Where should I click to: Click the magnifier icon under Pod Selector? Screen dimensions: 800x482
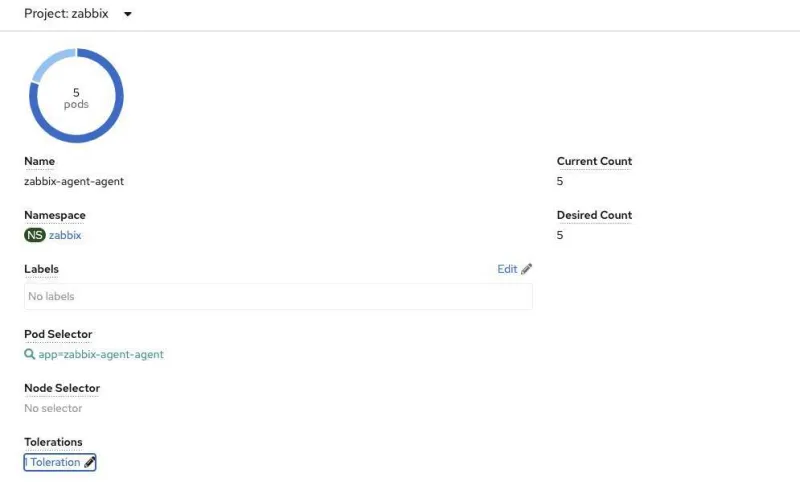coord(30,354)
